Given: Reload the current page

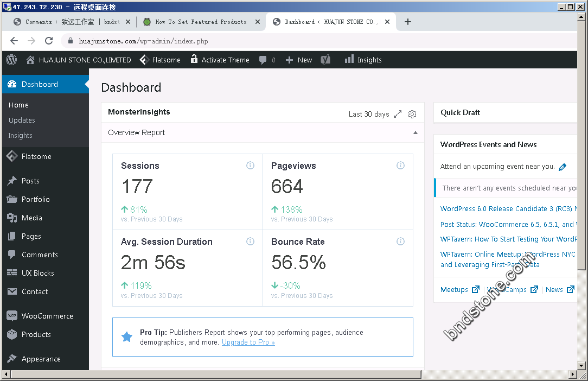Looking at the screenshot, I should pos(49,41).
